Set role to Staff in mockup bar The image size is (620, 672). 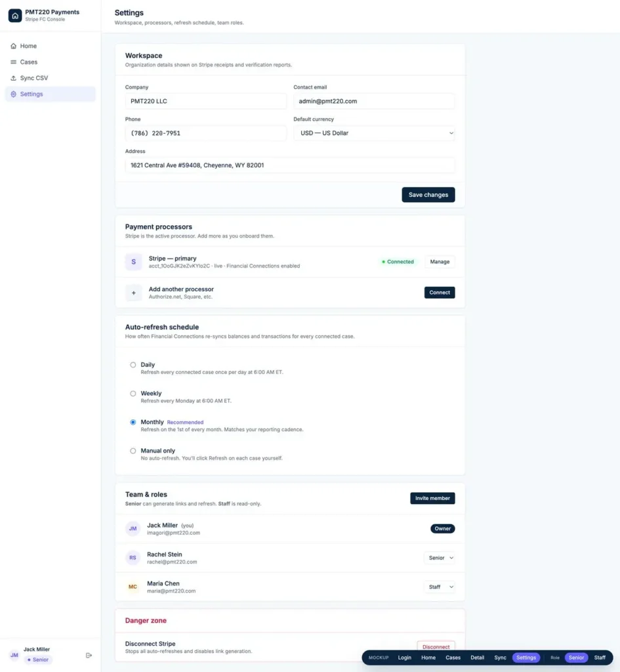tap(600, 658)
